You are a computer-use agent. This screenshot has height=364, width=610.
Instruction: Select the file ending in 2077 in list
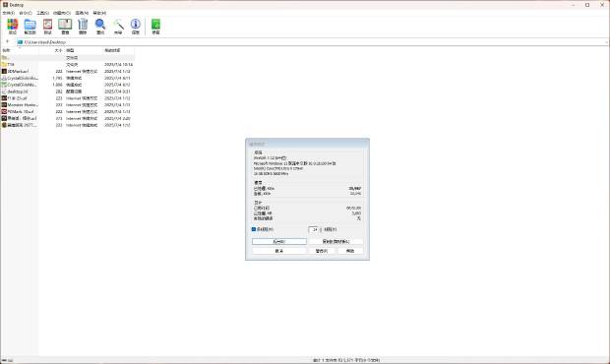23,125
